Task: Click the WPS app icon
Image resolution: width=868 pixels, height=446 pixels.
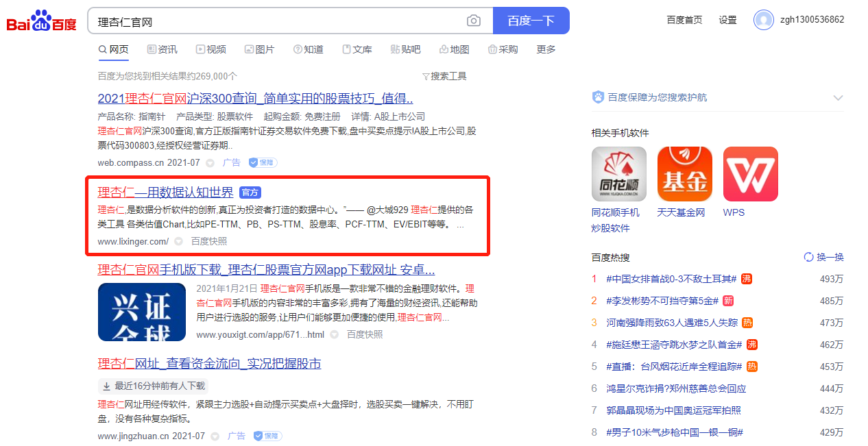Action: point(751,174)
